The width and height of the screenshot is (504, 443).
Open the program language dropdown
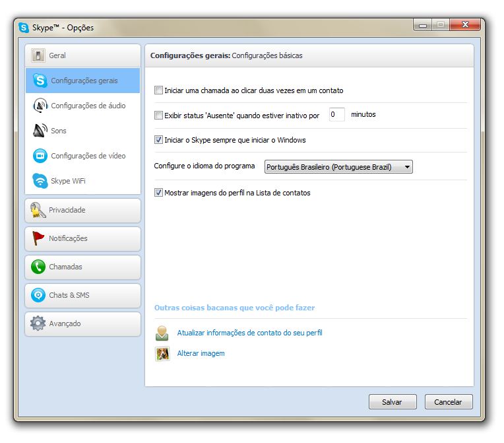(338, 167)
